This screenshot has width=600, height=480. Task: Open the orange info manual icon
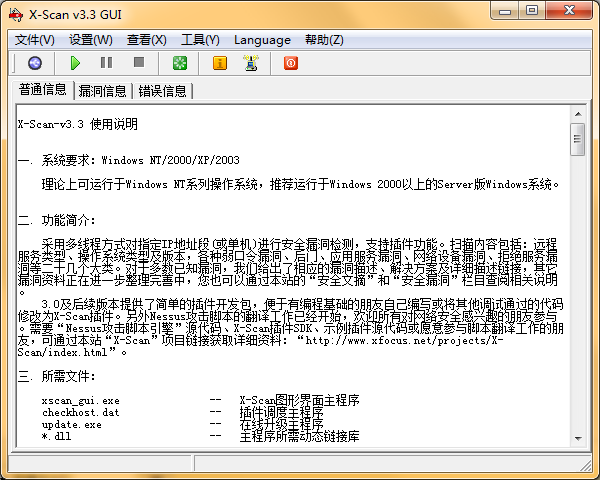(x=220, y=63)
